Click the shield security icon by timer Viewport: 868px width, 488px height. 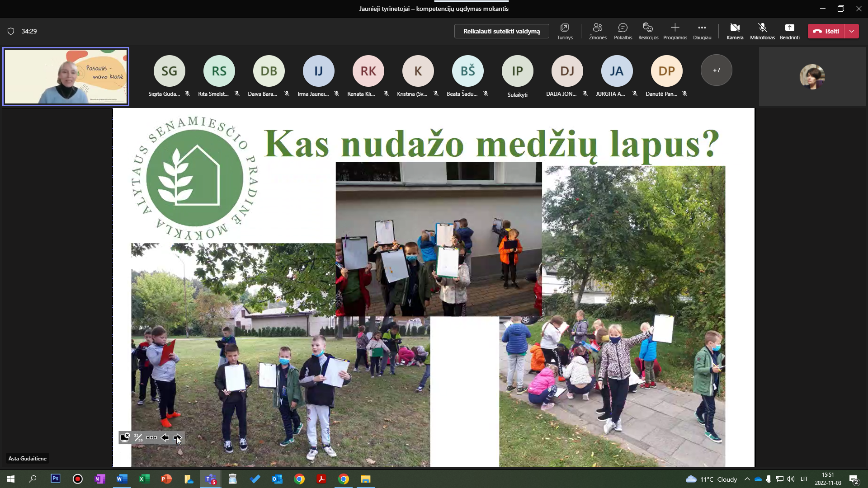(x=11, y=31)
